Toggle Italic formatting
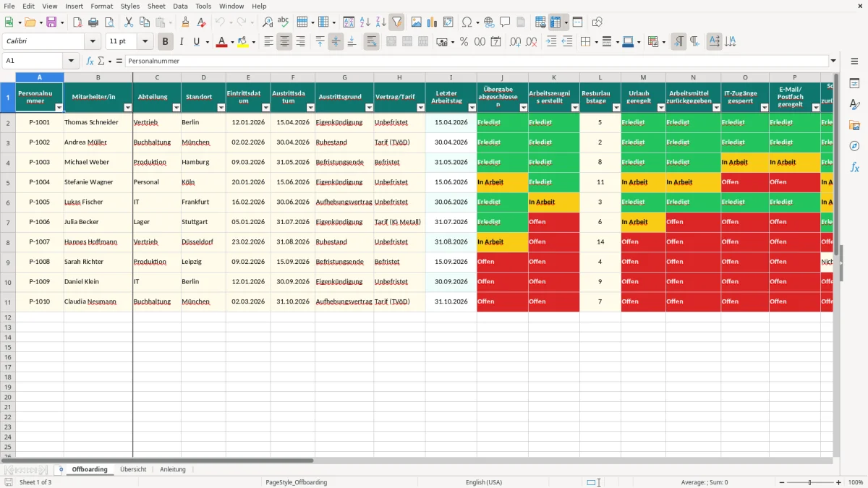Image resolution: width=868 pixels, height=488 pixels. (x=182, y=42)
